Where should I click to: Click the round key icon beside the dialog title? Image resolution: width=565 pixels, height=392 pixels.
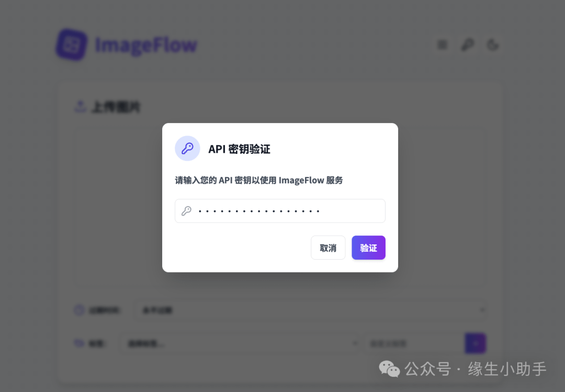pos(187,148)
